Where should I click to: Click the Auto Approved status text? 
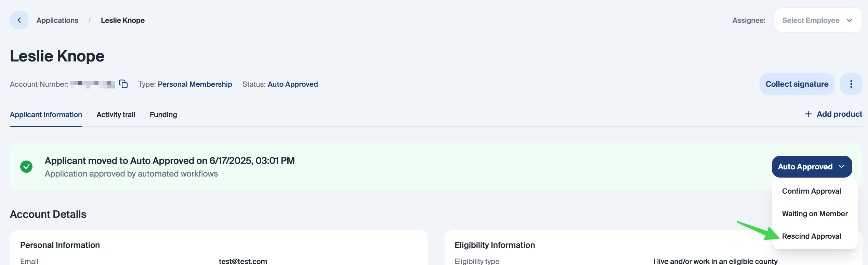[x=293, y=84]
